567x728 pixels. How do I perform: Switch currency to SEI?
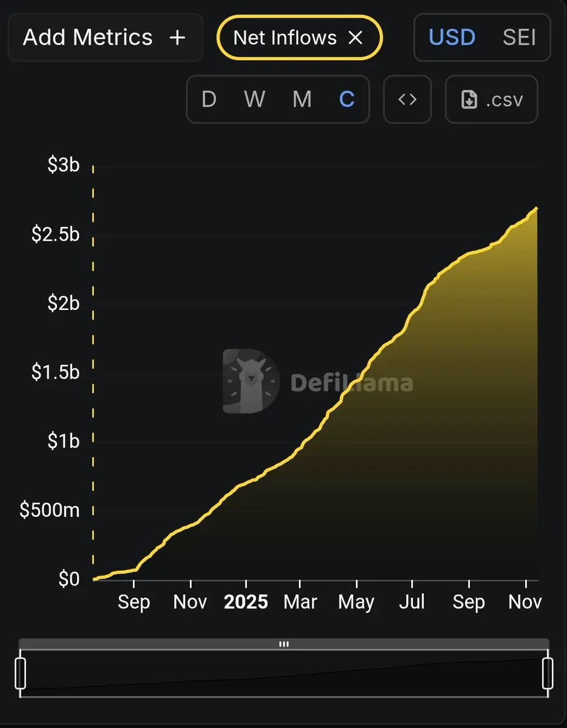coord(519,38)
